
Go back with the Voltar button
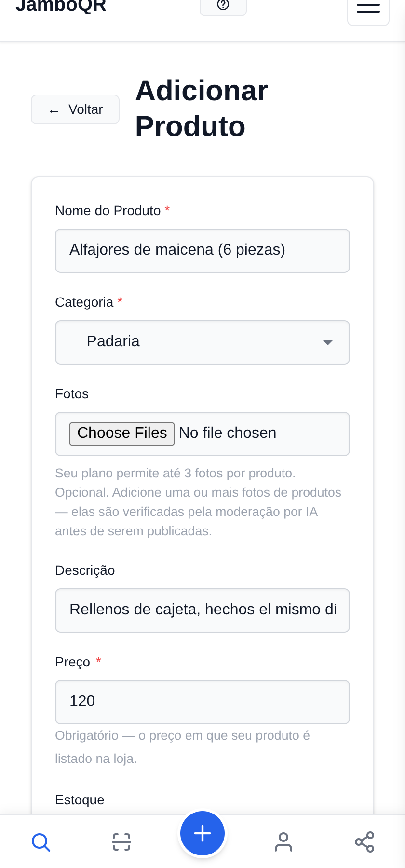click(x=75, y=109)
